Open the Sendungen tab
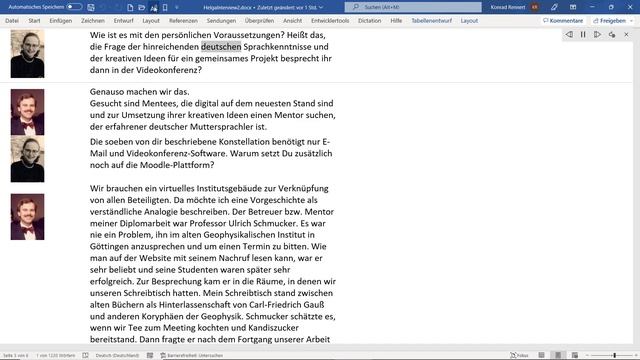This screenshot has height=360, width=640. 221,20
